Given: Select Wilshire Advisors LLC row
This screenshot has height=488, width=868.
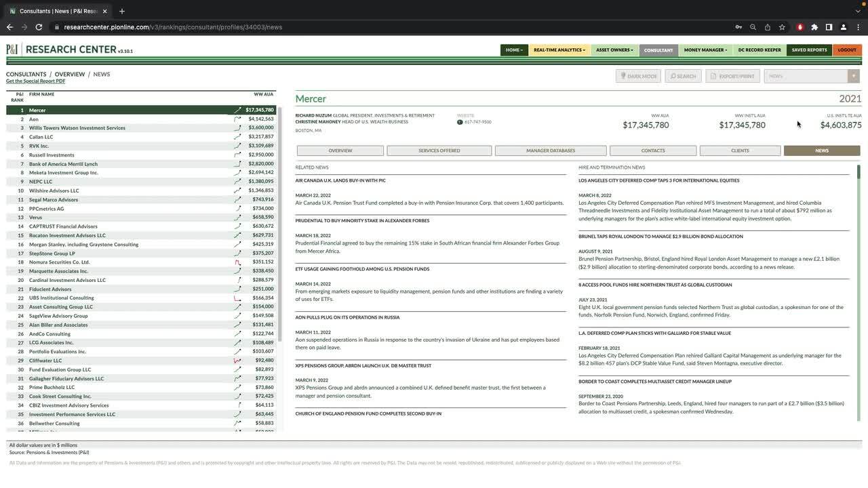Looking at the screenshot, I should pyautogui.click(x=140, y=190).
